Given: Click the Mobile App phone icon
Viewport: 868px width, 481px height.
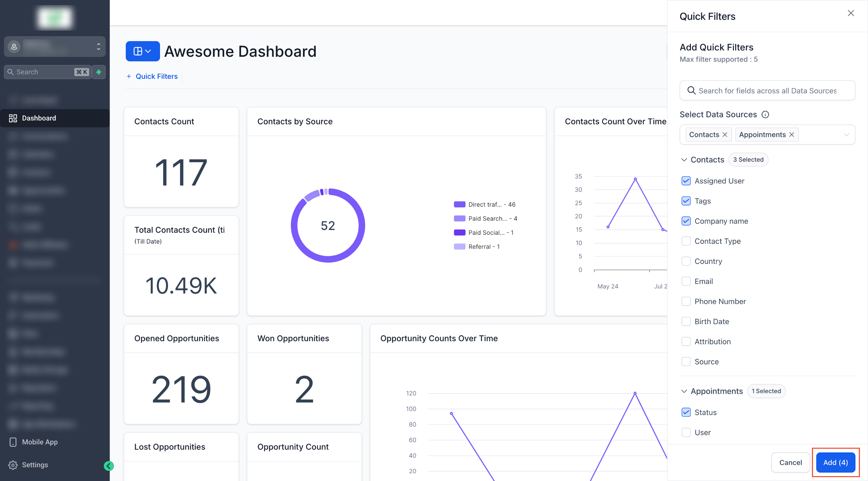Looking at the screenshot, I should [13, 442].
